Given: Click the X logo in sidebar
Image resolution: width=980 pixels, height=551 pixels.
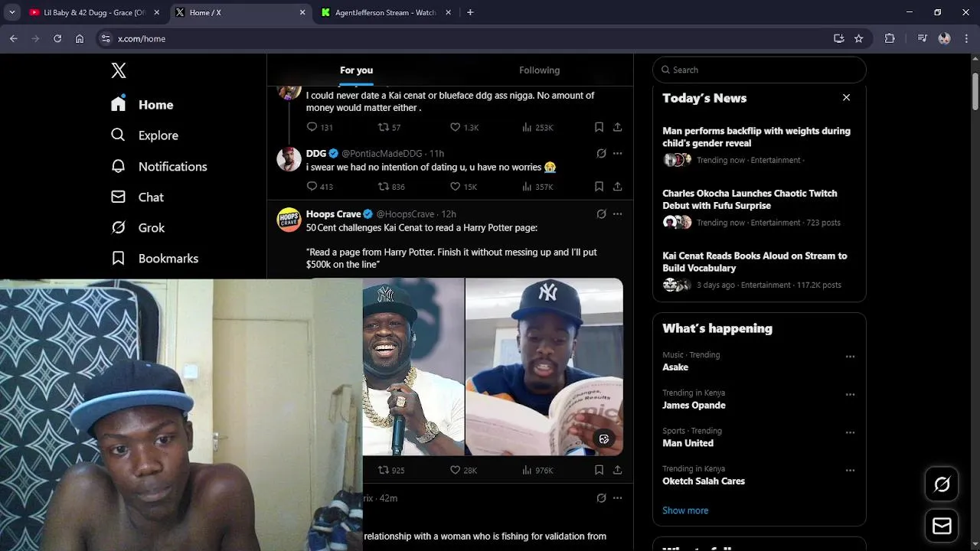Looking at the screenshot, I should tap(119, 70).
